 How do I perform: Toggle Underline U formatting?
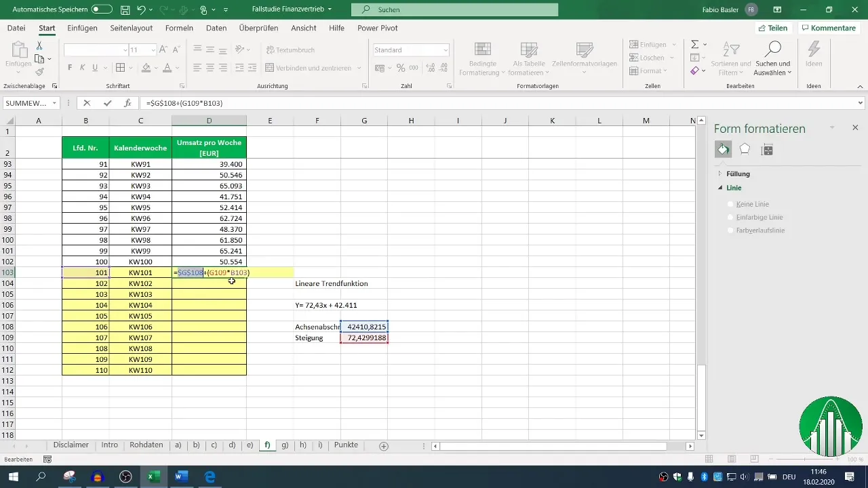pos(95,68)
